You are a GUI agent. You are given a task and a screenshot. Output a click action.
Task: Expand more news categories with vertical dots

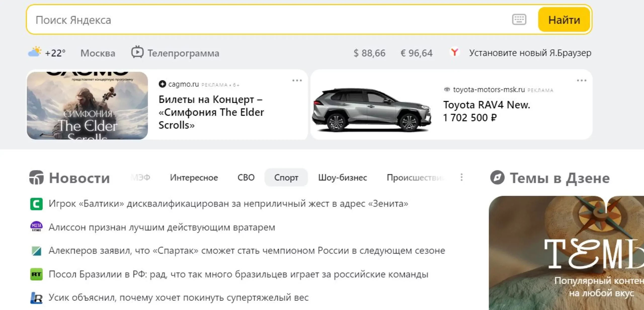point(461,177)
